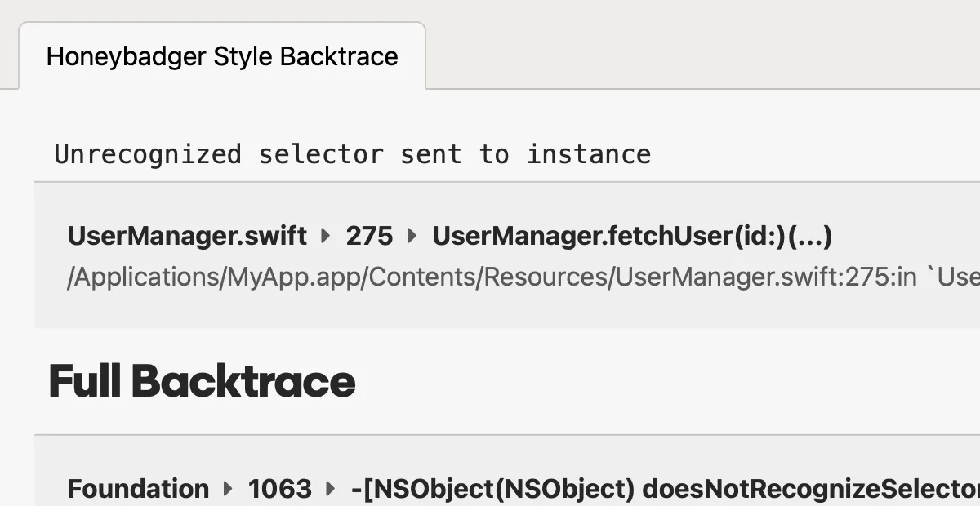Click line number 1063 in Foundation frame
This screenshot has height=506, width=980.
click(x=279, y=488)
